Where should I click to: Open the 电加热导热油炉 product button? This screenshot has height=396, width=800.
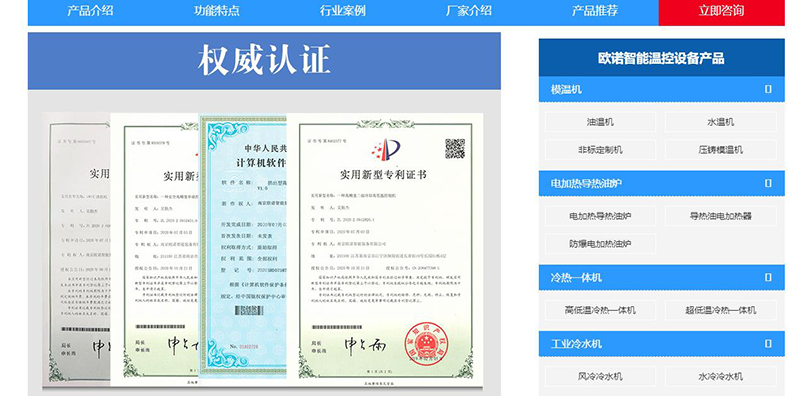[x=601, y=216]
